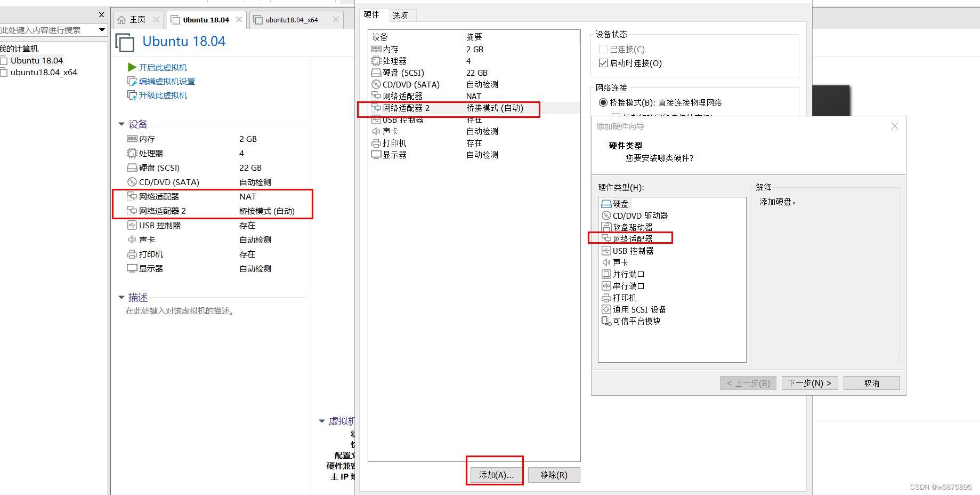The height and width of the screenshot is (495, 980).
Task: Click 设备 column header in settings
Action: [416, 37]
